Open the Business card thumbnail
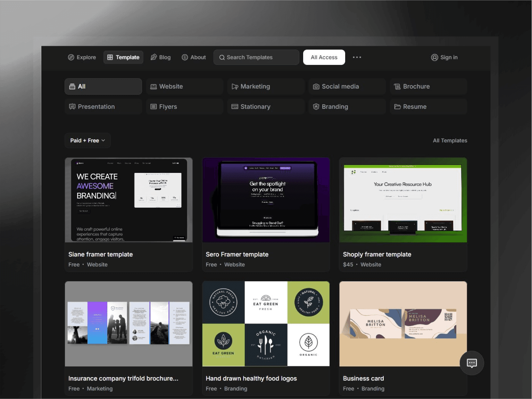The image size is (532, 399). pos(403,324)
